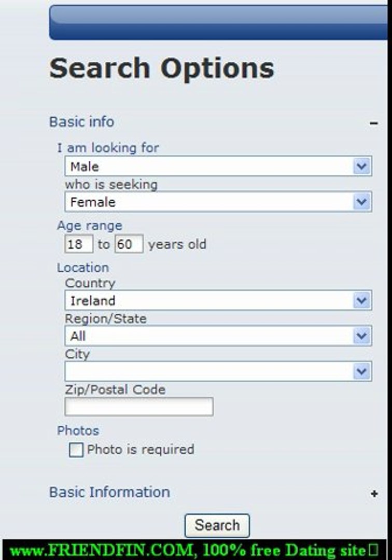
Task: Click the City dropdown arrow icon
Action: (361, 371)
